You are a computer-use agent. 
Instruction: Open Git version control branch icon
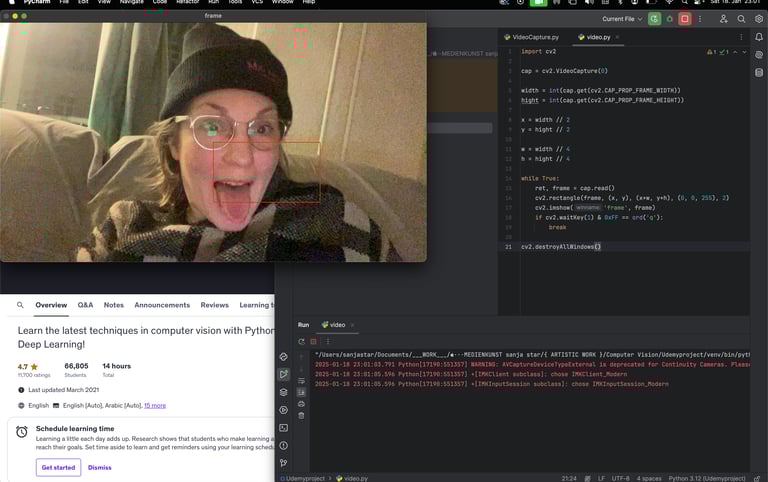[x=284, y=463]
